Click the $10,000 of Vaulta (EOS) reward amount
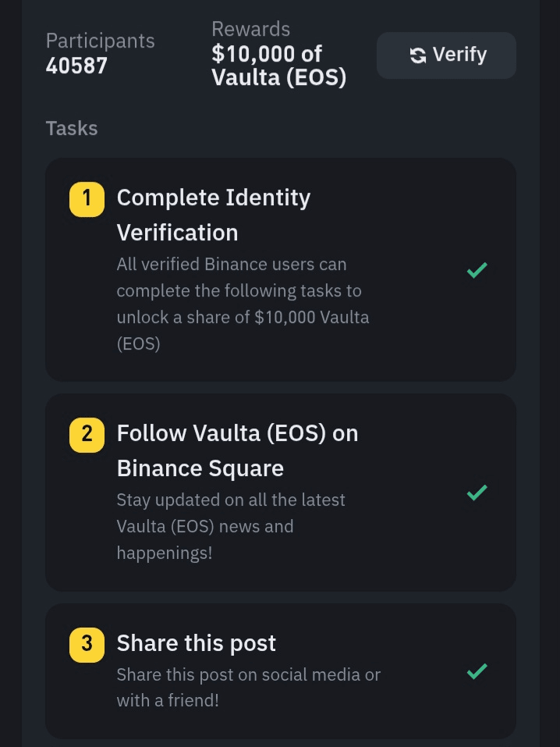This screenshot has width=560, height=747. [x=278, y=66]
